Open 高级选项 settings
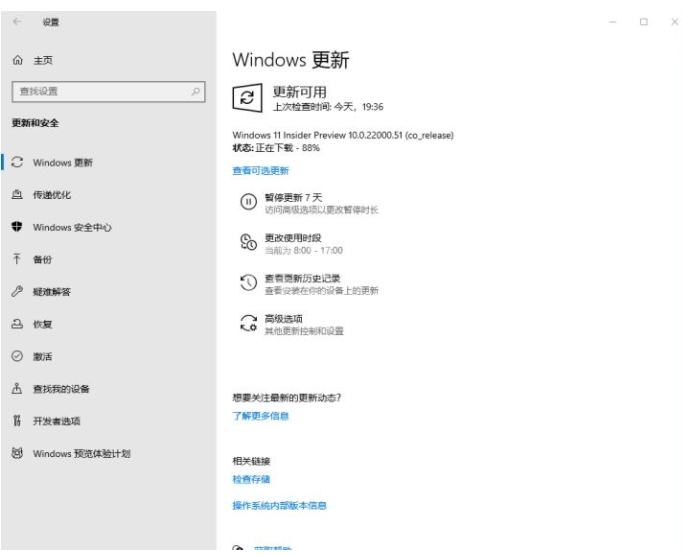Image resolution: width=682 pixels, height=557 pixels. tap(284, 319)
